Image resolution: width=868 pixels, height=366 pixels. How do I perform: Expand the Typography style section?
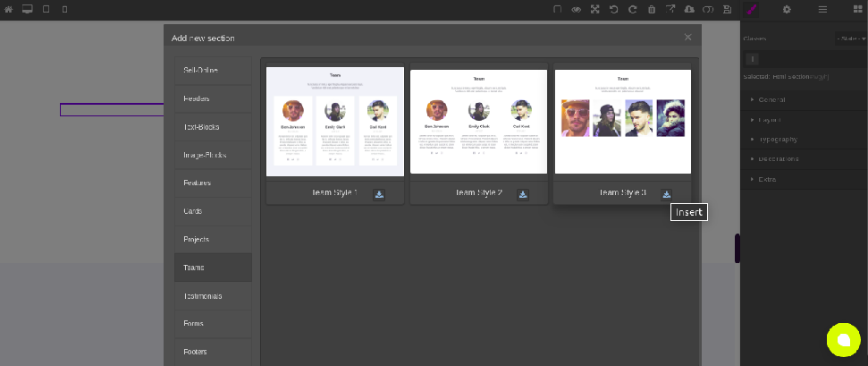[x=804, y=140]
